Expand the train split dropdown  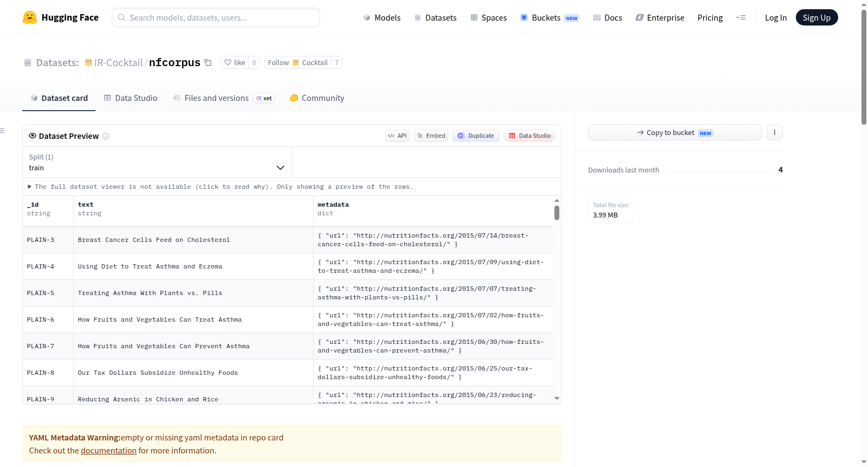click(157, 162)
